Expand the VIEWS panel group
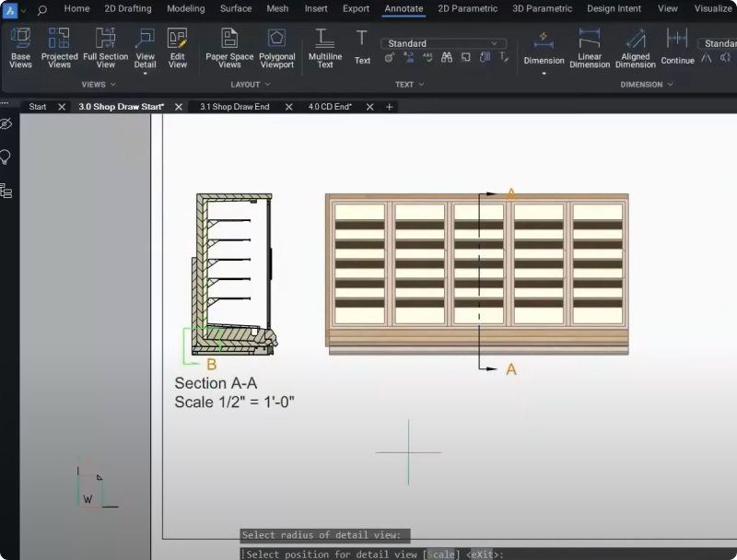The image size is (737, 560). [99, 85]
